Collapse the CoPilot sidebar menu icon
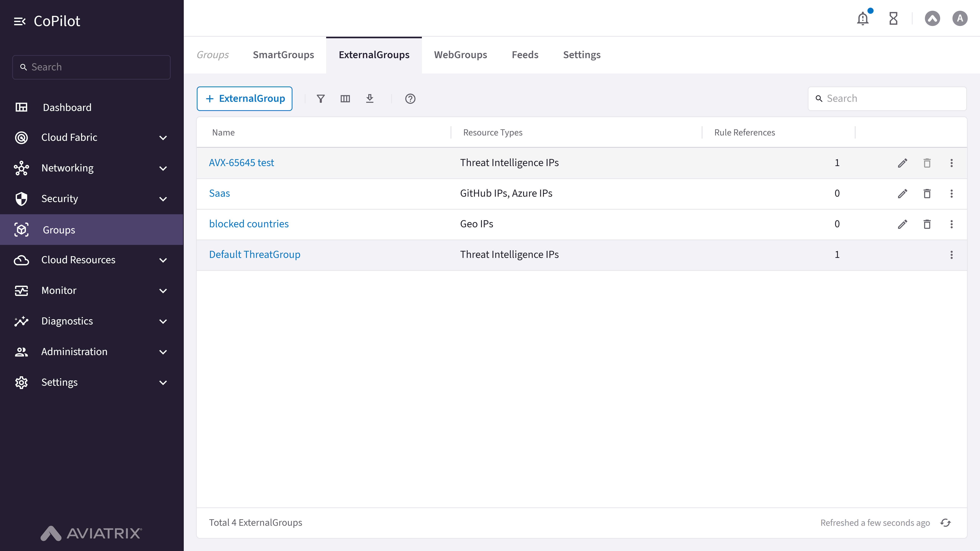 [x=19, y=21]
